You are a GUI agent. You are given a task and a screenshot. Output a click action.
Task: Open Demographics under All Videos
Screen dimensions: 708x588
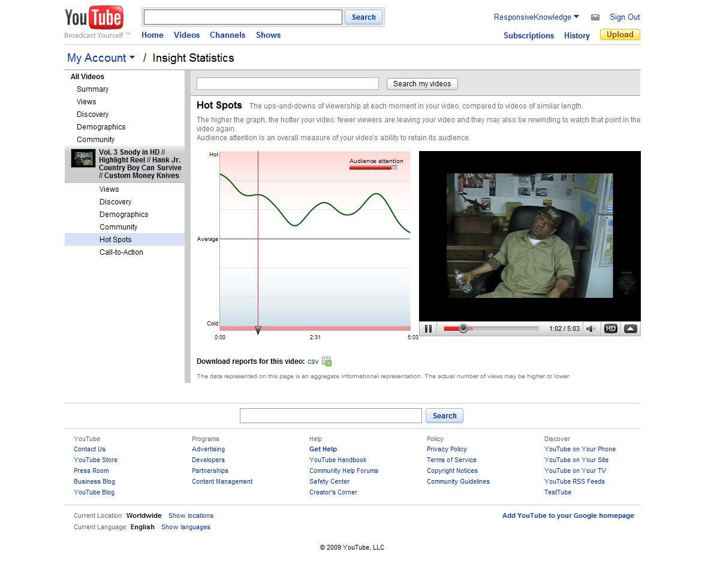pos(101,127)
